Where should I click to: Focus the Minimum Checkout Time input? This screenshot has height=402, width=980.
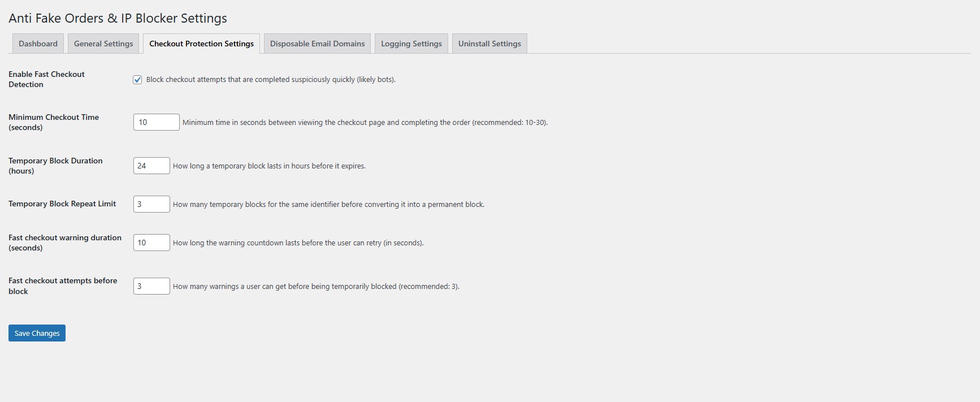coord(156,122)
